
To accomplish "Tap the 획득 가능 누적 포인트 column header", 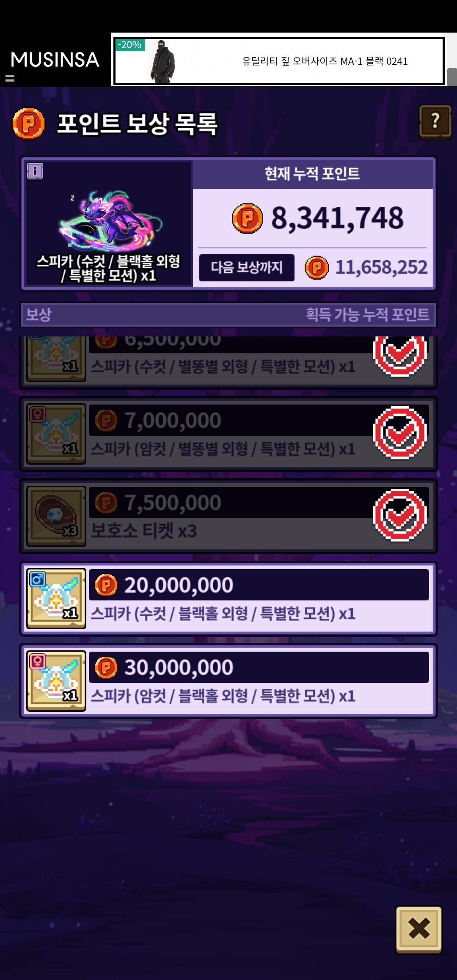I will pyautogui.click(x=367, y=314).
